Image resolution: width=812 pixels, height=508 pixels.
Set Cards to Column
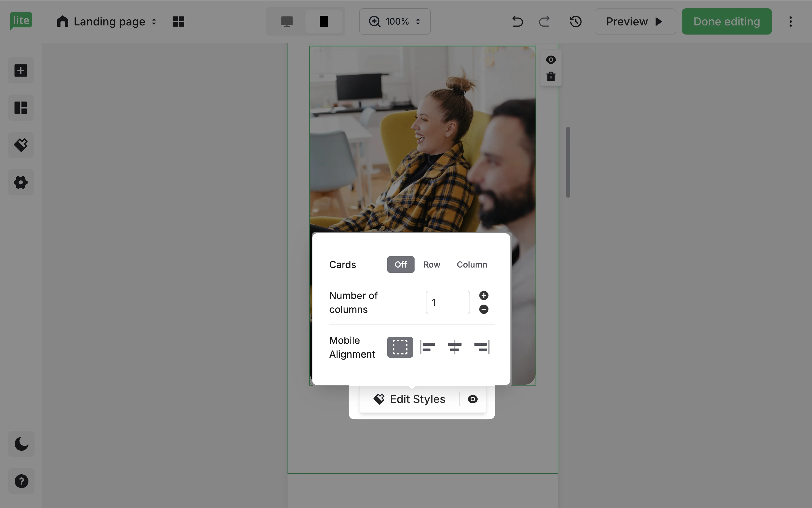point(472,265)
